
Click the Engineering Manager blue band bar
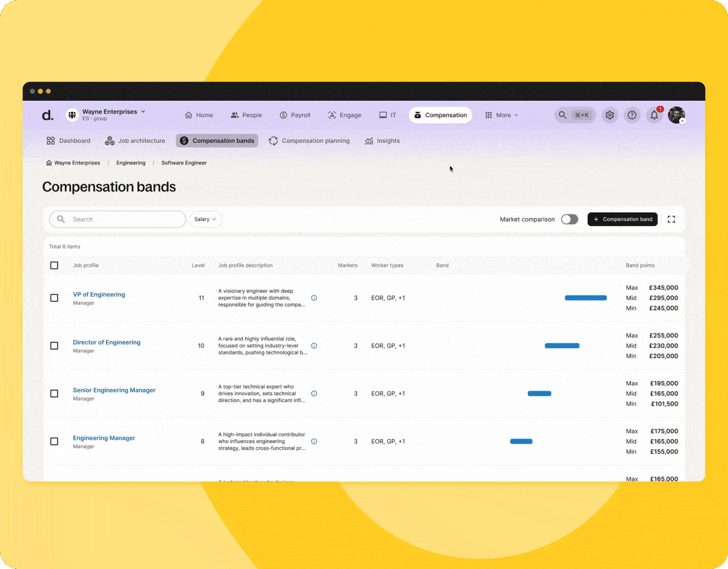click(521, 441)
